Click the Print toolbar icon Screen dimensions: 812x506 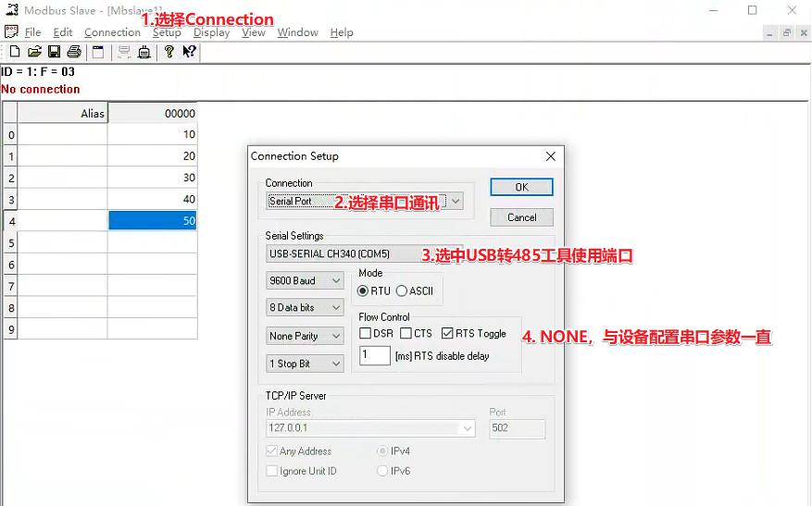(73, 52)
